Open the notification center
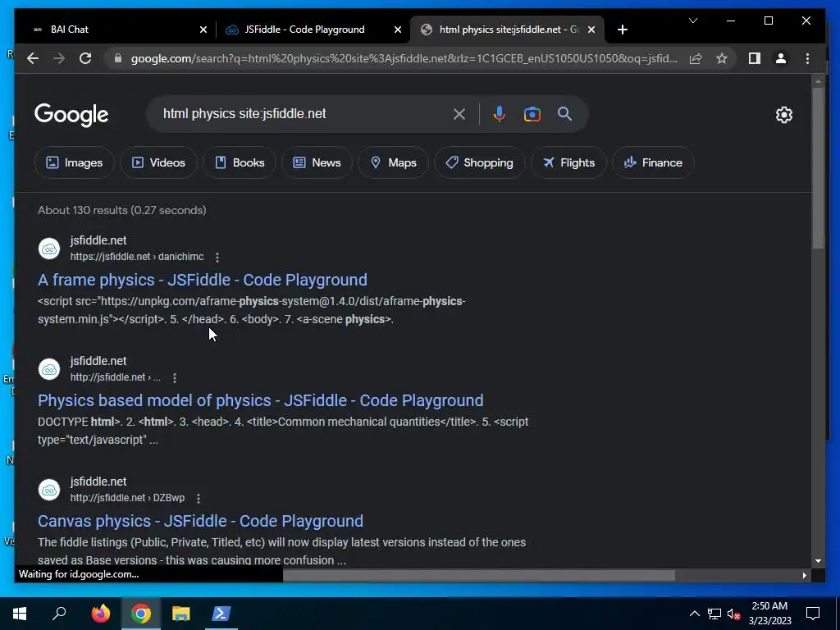Image resolution: width=840 pixels, height=630 pixels. click(813, 614)
